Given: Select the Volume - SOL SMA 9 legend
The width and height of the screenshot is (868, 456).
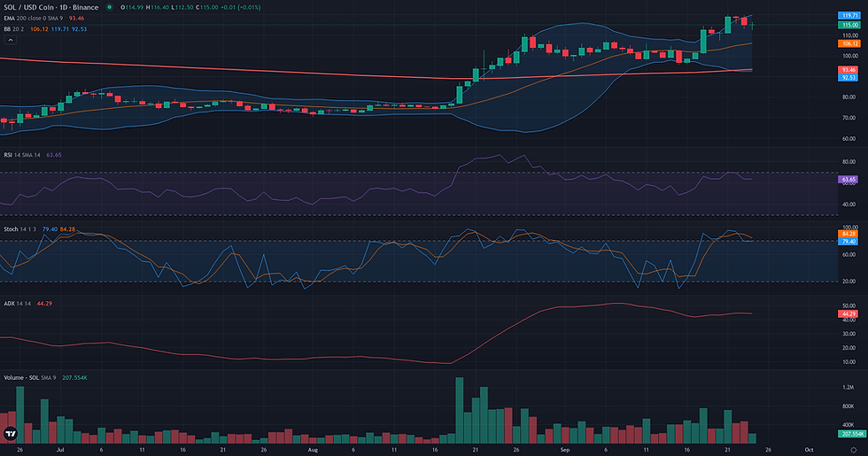Looking at the screenshot, I should tap(30, 377).
